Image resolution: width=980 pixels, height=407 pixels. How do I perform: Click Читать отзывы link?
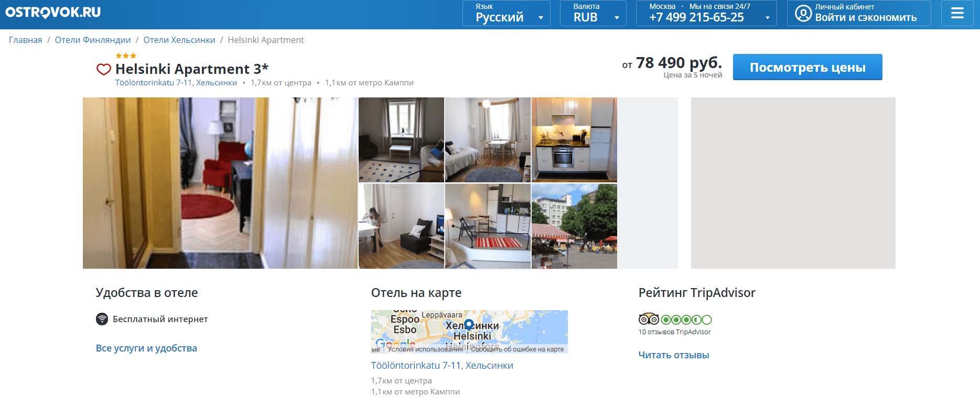pos(673,355)
